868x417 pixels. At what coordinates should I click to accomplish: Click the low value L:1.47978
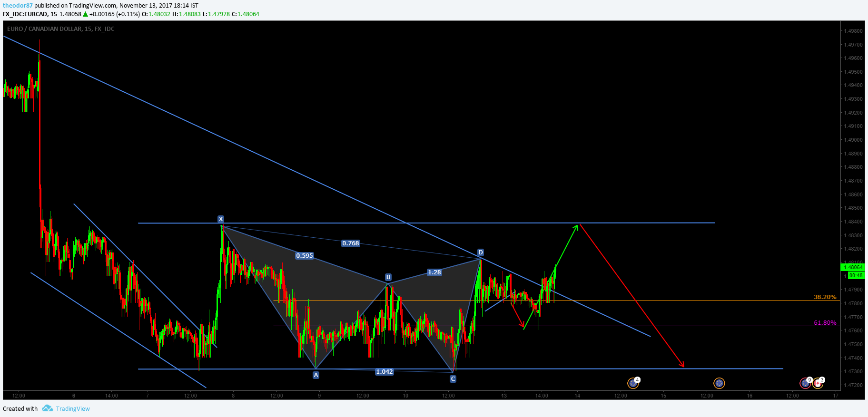216,14
